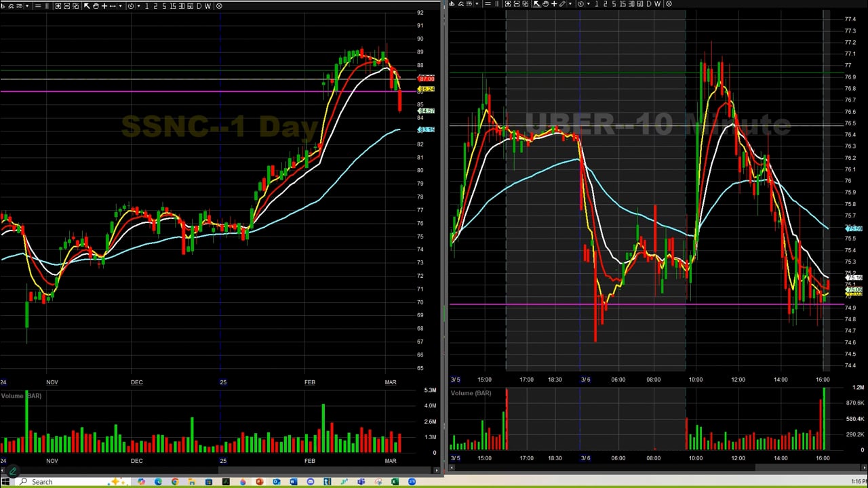Select vertical lines icon in UBER chart toolbar
The image size is (868, 488).
(x=496, y=4)
